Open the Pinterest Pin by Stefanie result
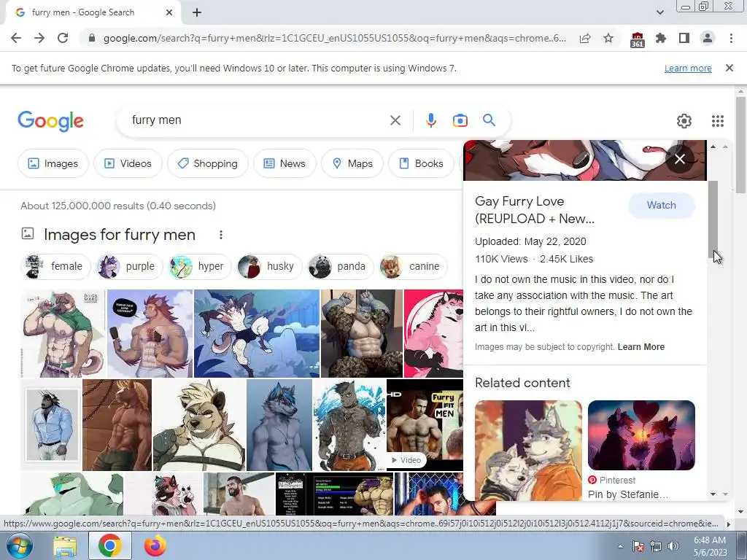This screenshot has height=560, width=747. pyautogui.click(x=628, y=494)
